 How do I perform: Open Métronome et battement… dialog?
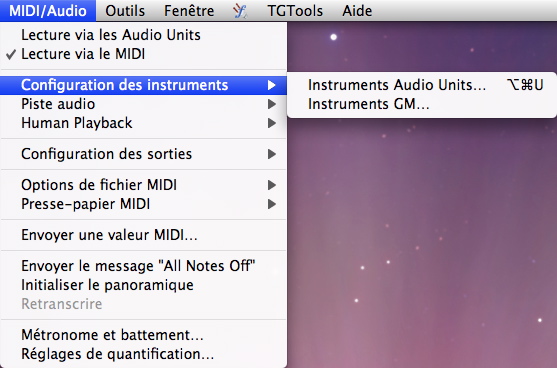tap(144, 335)
